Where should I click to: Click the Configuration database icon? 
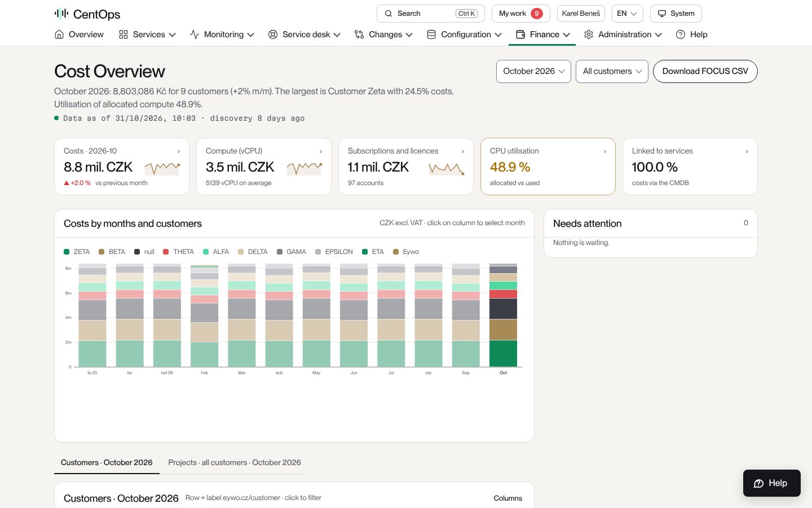coord(431,34)
